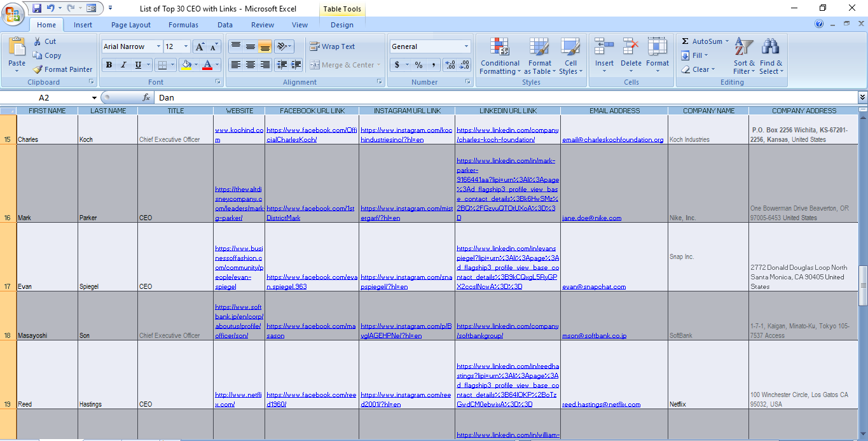Viewport: 868px width, 441px height.
Task: Click the Office Button orb
Action: tap(13, 12)
